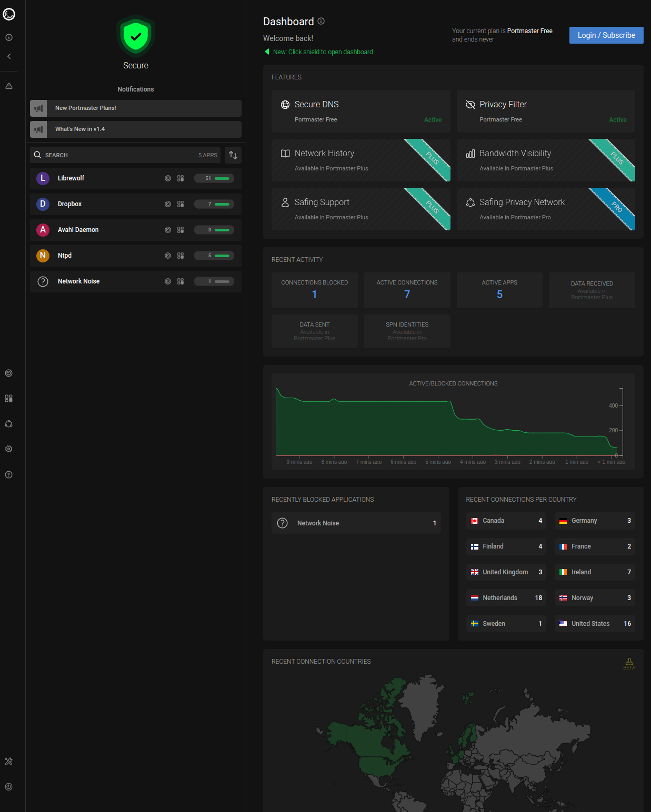Select Librewolf in the apps list
651x812 pixels.
(x=136, y=178)
